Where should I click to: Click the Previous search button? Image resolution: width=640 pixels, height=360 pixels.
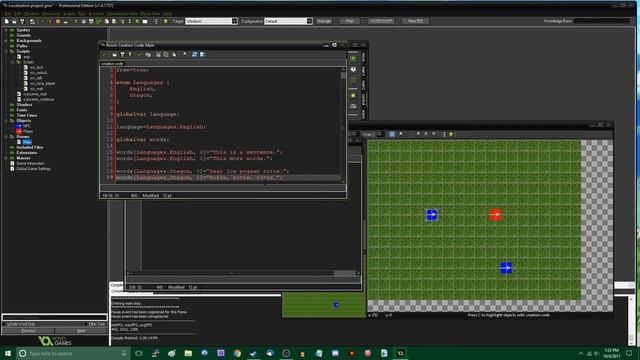pos(28,331)
